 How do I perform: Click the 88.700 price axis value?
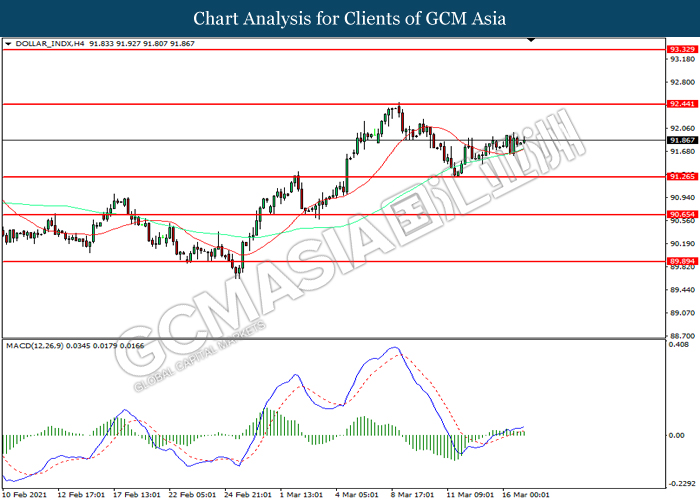click(x=683, y=336)
